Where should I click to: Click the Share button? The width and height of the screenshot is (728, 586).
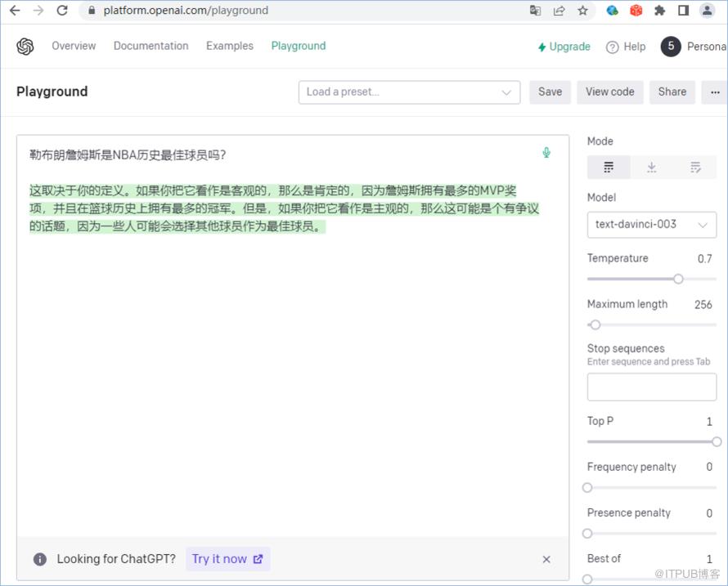[x=672, y=92]
